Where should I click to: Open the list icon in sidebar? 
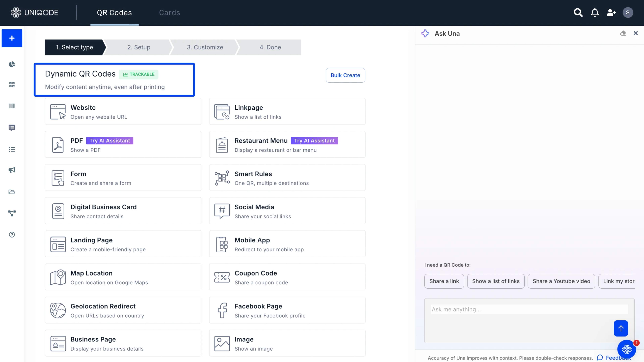(12, 149)
